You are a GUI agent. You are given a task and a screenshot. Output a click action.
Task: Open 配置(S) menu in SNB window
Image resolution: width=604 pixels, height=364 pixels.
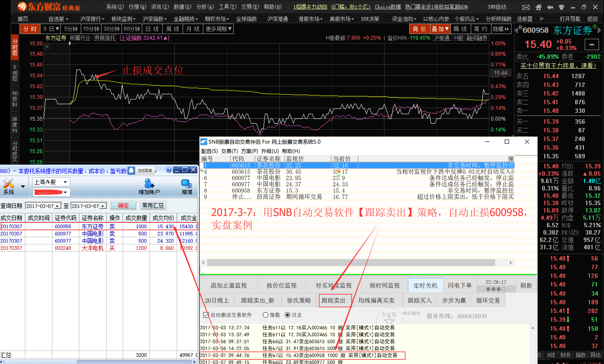coord(209,151)
